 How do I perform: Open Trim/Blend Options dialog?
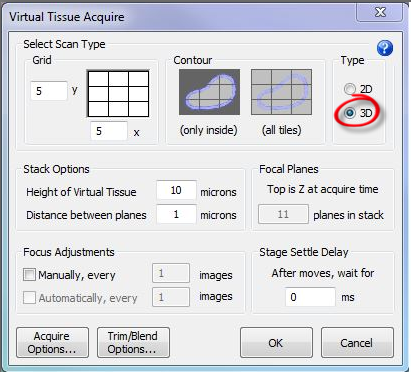point(133,342)
